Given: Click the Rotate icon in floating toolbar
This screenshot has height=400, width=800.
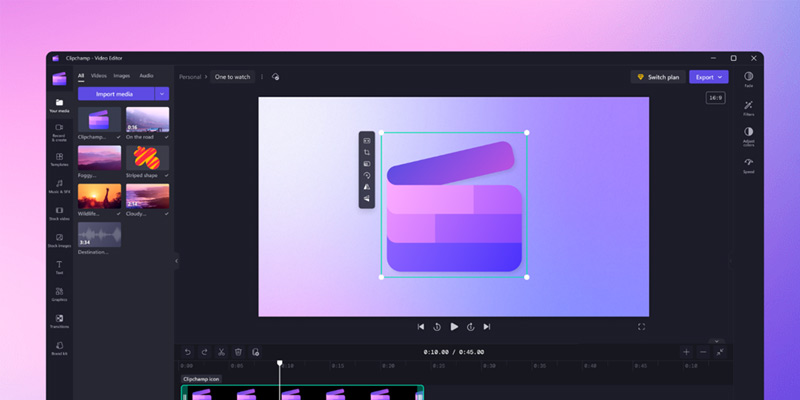Looking at the screenshot, I should (366, 176).
